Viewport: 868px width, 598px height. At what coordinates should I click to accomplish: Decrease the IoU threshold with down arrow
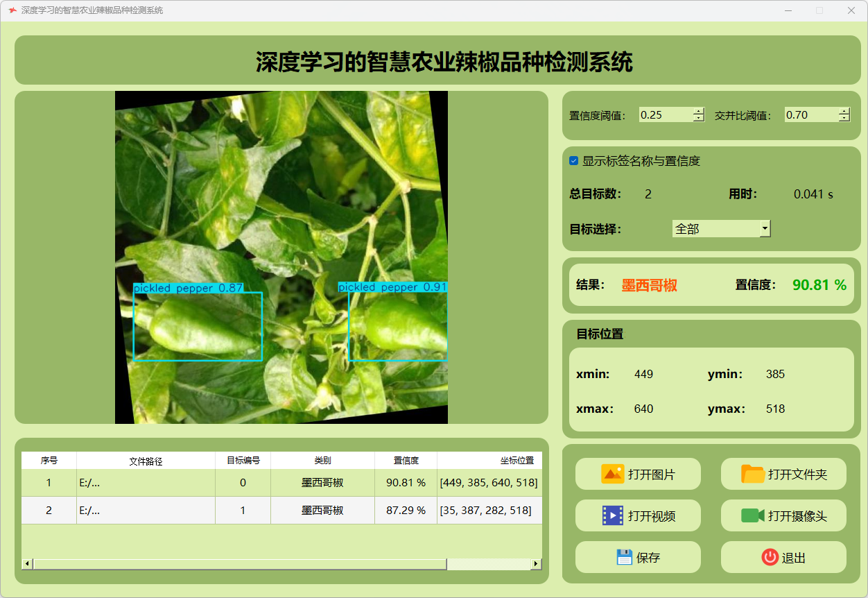(x=844, y=119)
